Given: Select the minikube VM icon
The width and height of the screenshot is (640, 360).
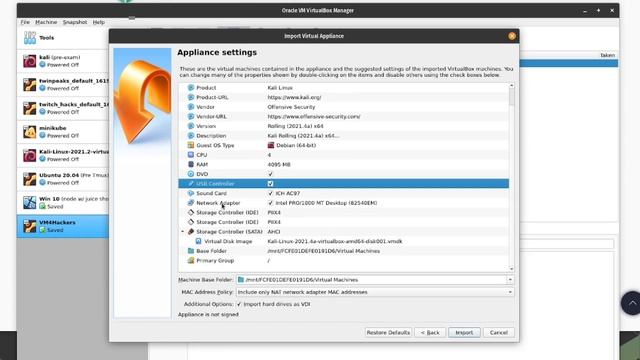Looking at the screenshot, I should (29, 132).
